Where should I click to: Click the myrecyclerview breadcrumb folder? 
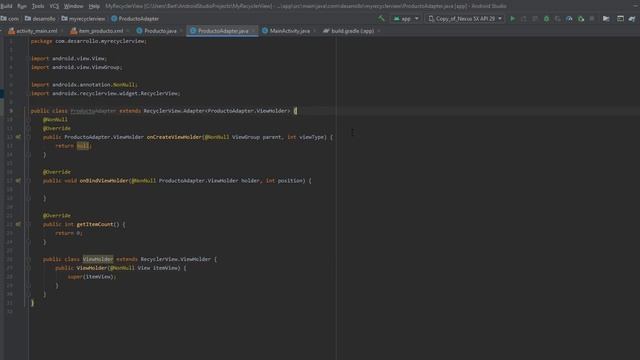point(83,19)
